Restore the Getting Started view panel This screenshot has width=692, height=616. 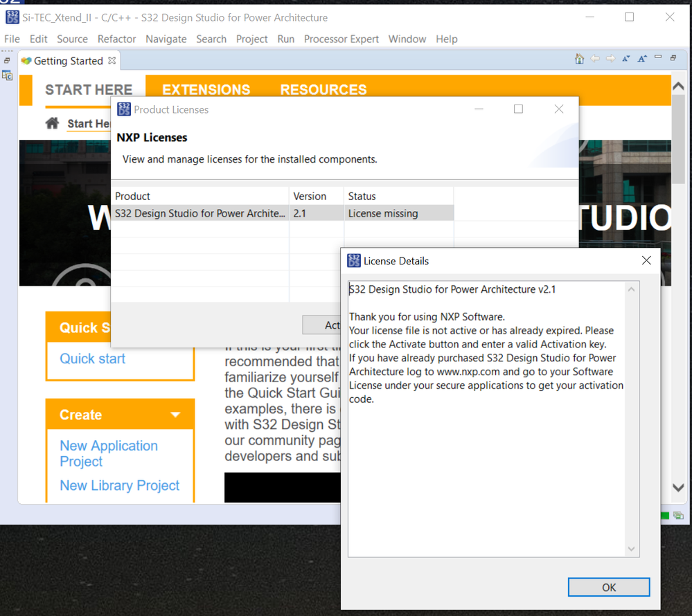click(673, 57)
